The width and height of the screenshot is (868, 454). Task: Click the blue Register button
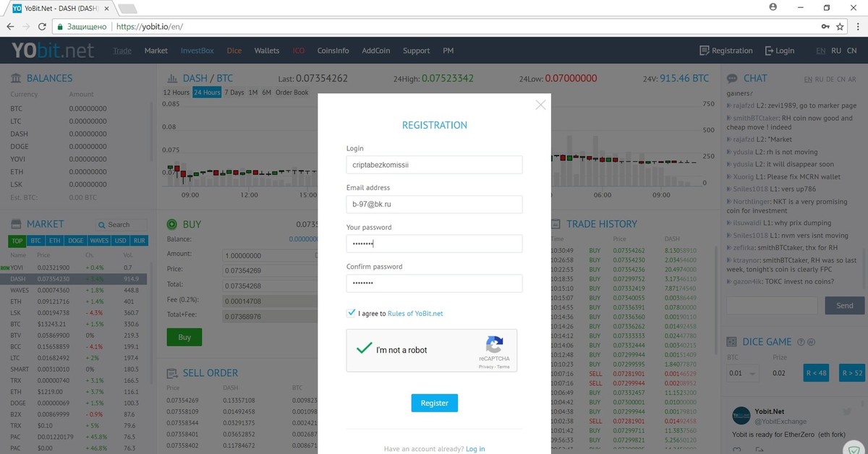pos(434,403)
